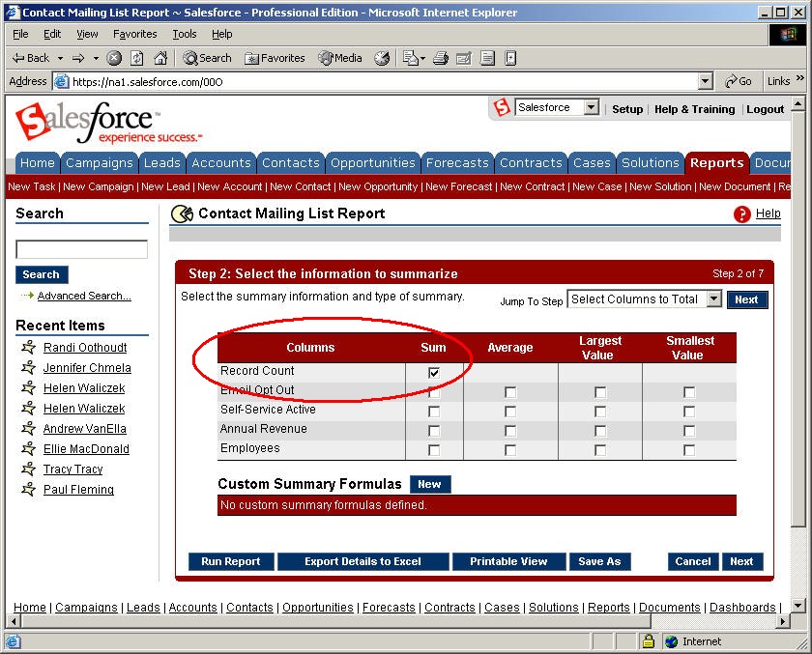Click the vertical scrollbar down arrow
Image resolution: width=812 pixels, height=654 pixels.
pos(798,605)
